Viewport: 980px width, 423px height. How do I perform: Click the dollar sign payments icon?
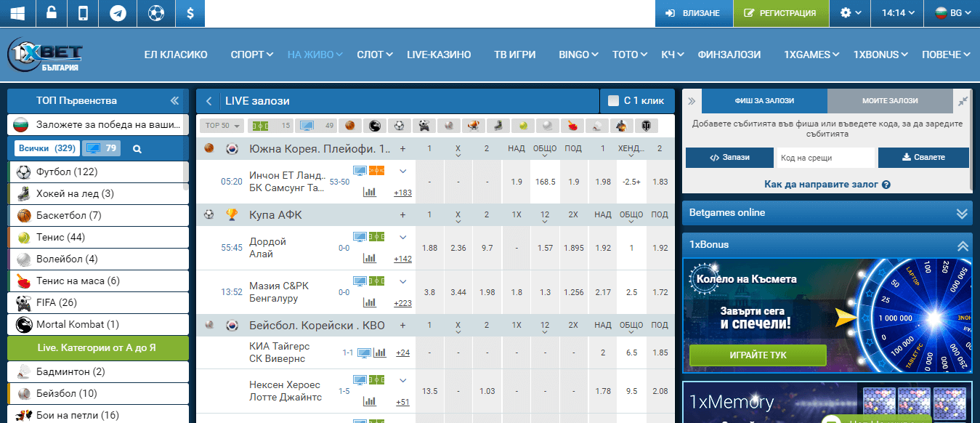click(190, 13)
